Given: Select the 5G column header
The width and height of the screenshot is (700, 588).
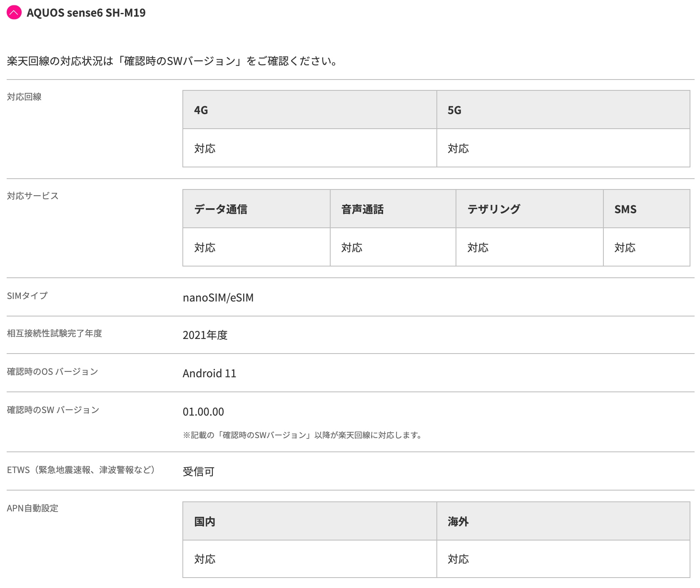Looking at the screenshot, I should 563,110.
